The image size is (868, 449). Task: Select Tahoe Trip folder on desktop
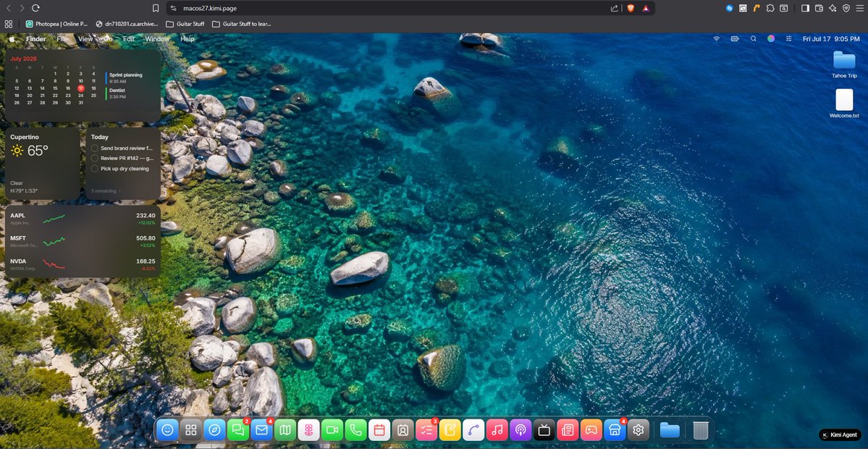click(844, 64)
